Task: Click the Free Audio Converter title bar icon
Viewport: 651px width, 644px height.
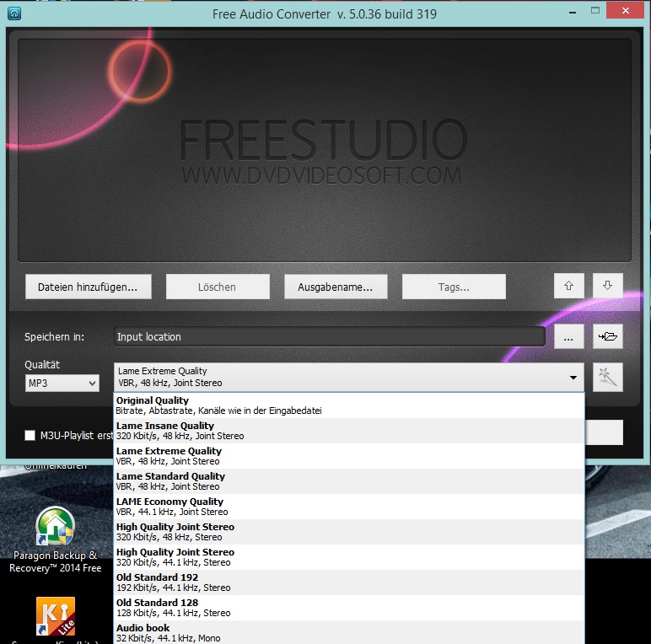Action: coord(14,13)
